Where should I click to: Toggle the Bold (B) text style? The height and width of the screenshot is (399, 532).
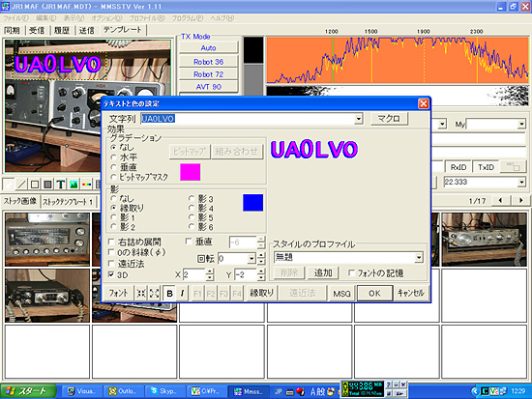[x=169, y=294]
